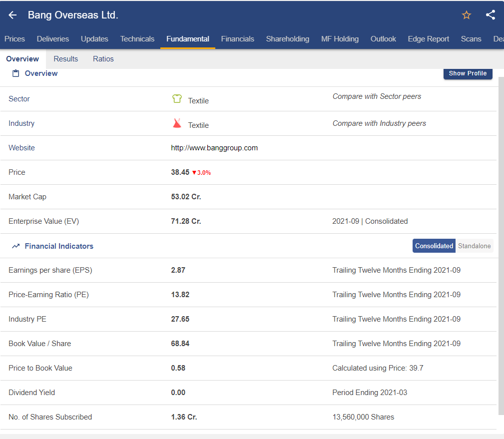Click shares subscribed value 1.36 Cr.
504x439 pixels.
click(184, 417)
